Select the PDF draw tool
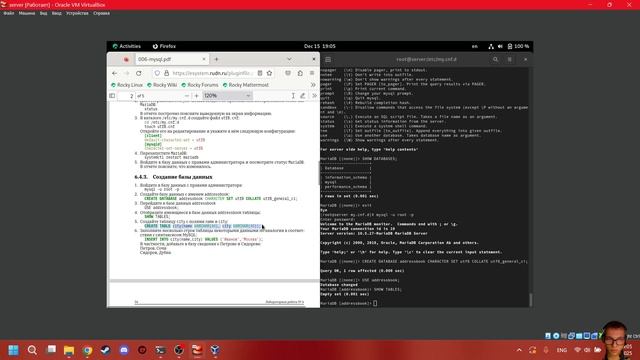This screenshot has width=640, height=360. [x=302, y=96]
